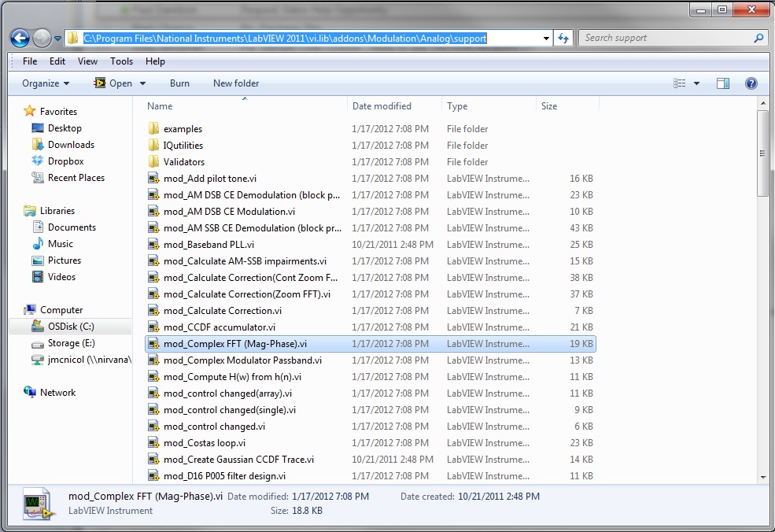The image size is (775, 532).
Task: Select mod_D16 P005 filter design.vi icon
Action: (x=153, y=475)
